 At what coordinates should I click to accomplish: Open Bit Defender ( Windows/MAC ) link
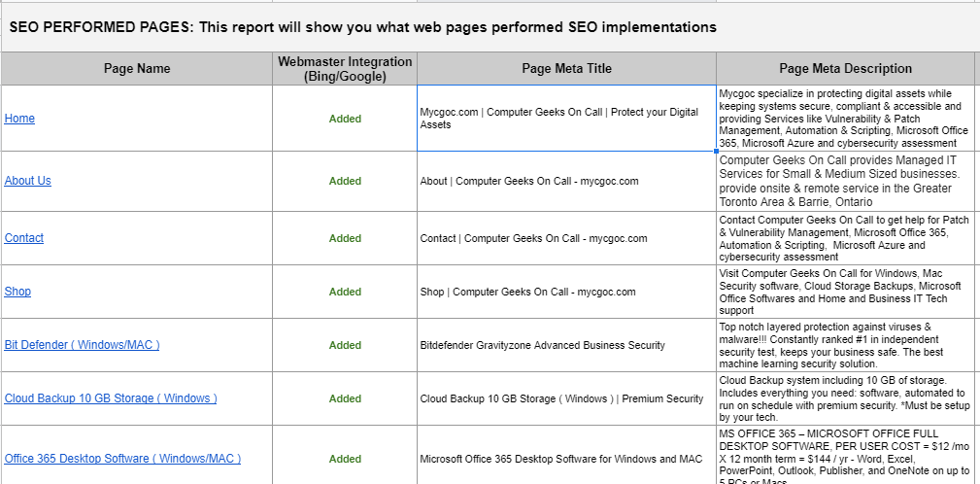pyautogui.click(x=82, y=345)
